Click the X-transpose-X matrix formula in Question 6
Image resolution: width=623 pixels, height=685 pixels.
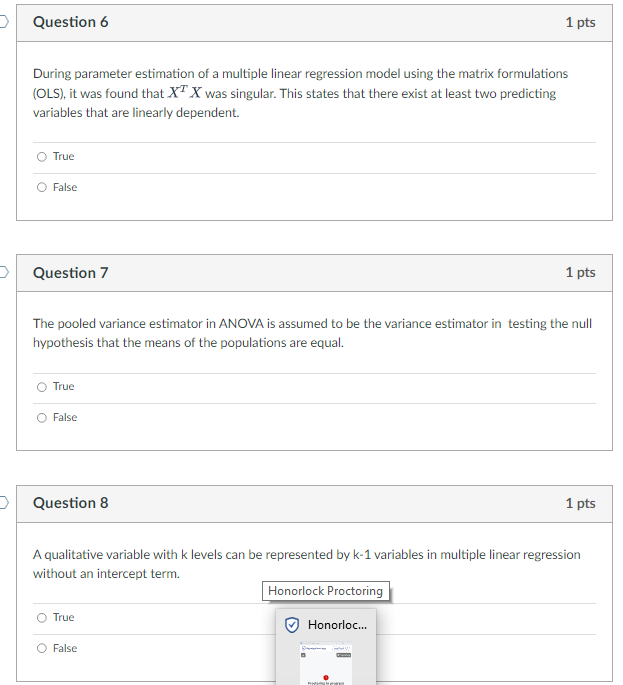click(x=185, y=92)
